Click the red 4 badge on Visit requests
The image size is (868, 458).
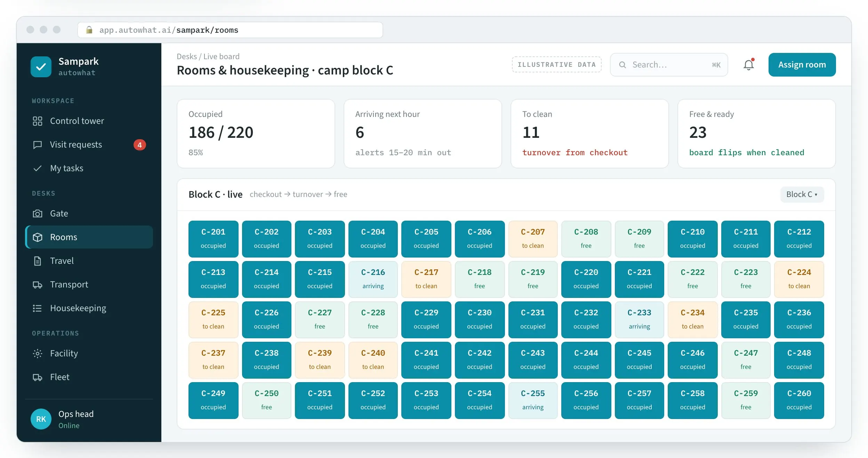pyautogui.click(x=140, y=145)
